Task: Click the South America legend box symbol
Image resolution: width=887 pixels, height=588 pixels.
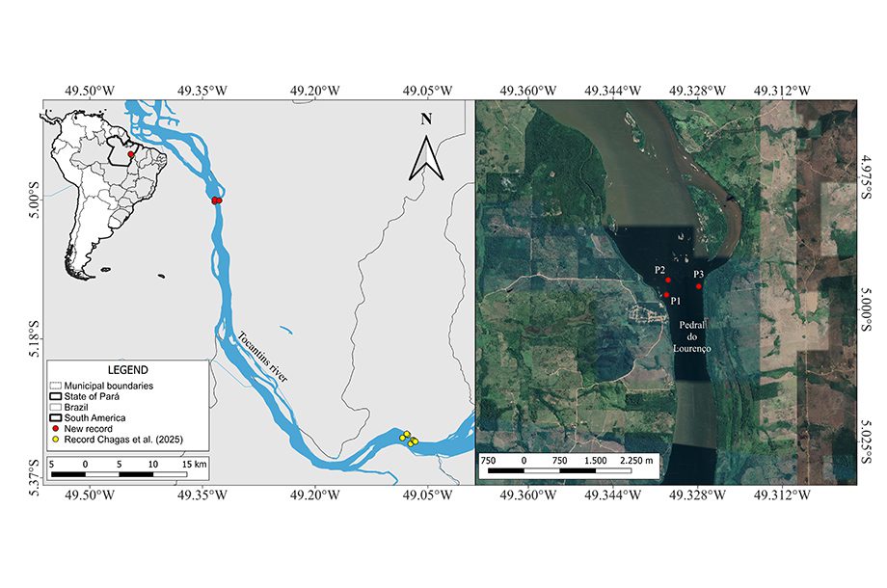Action: click(x=56, y=418)
